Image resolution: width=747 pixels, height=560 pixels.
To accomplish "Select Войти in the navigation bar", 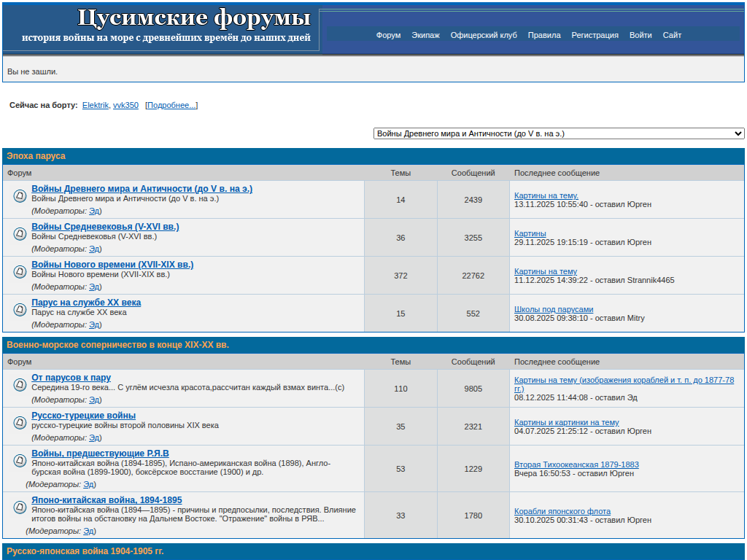I will [x=640, y=35].
